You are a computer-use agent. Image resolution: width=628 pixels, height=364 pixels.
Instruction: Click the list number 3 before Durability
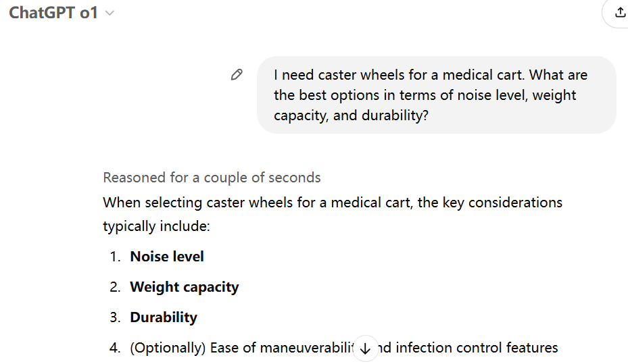point(115,317)
